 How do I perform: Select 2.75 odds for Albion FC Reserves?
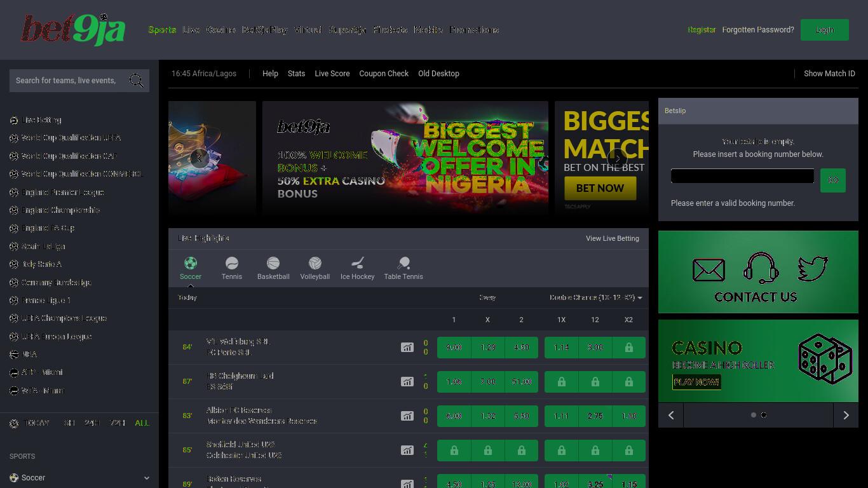coord(595,416)
